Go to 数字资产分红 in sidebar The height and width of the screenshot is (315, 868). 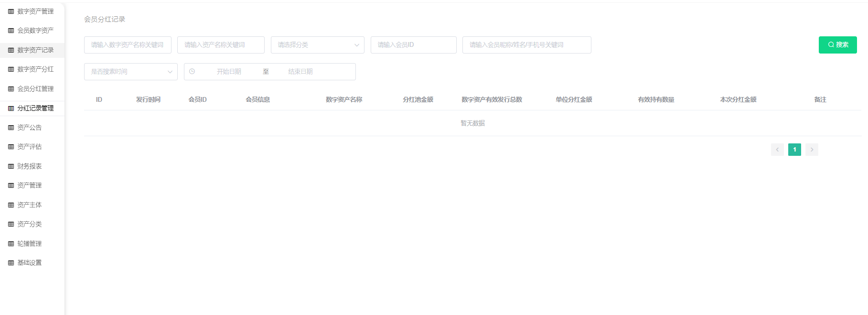[35, 69]
